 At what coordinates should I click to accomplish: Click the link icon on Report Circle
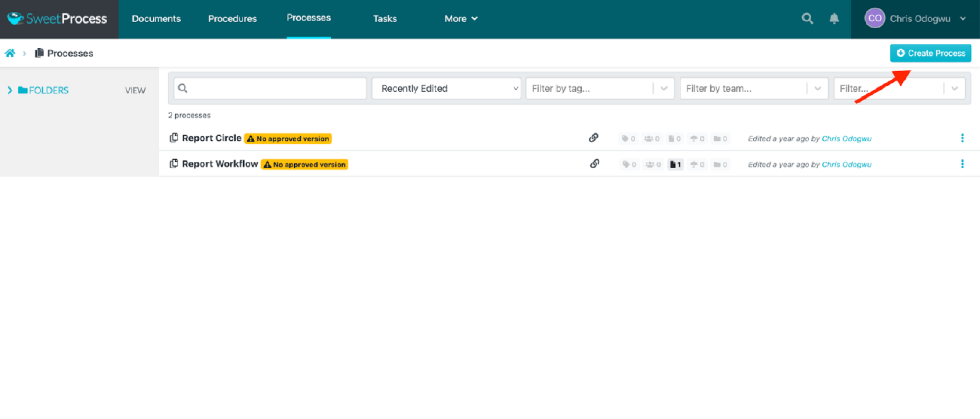point(594,138)
